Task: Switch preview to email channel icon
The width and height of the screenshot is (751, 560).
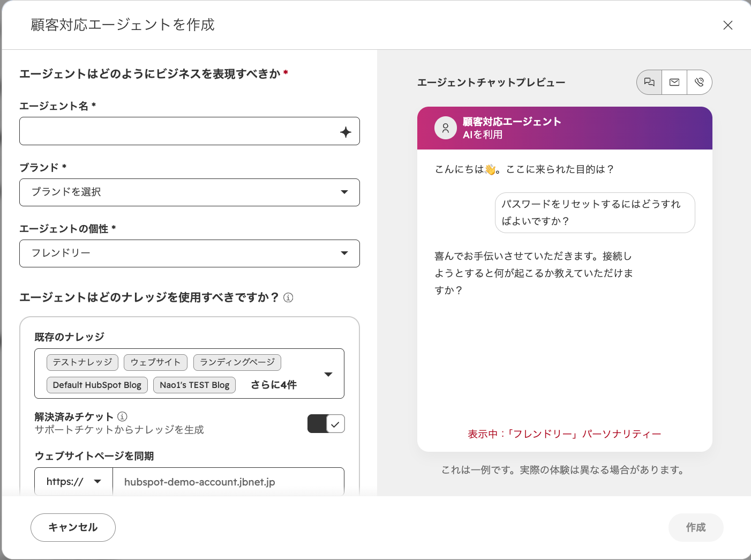Action: 674,83
